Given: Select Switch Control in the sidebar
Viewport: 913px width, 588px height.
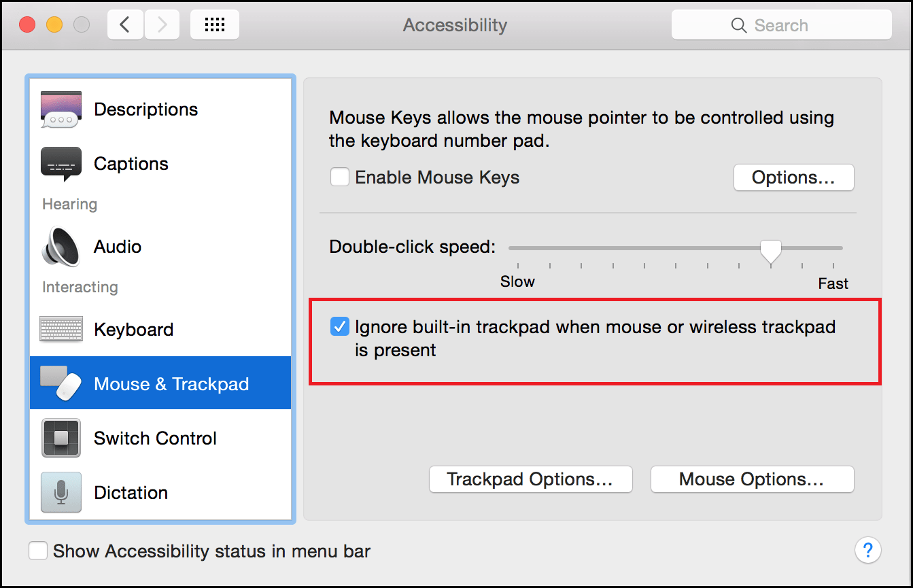Looking at the screenshot, I should coord(155,438).
